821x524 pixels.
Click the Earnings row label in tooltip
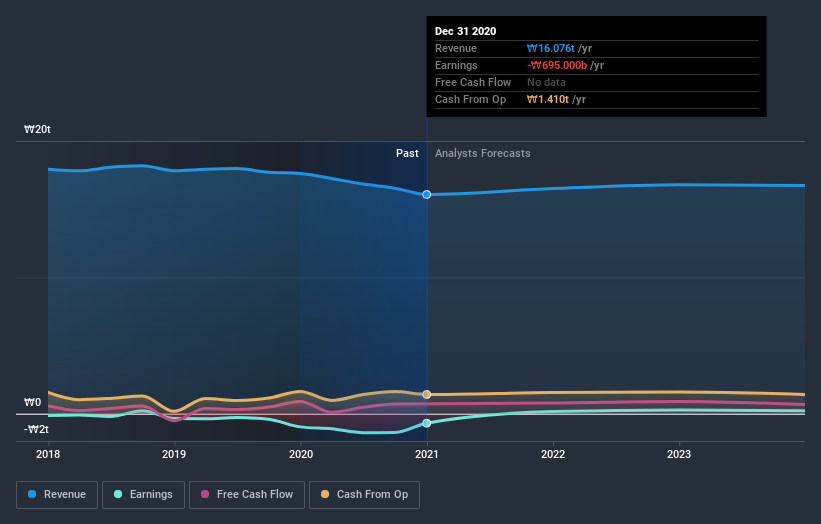click(456, 65)
